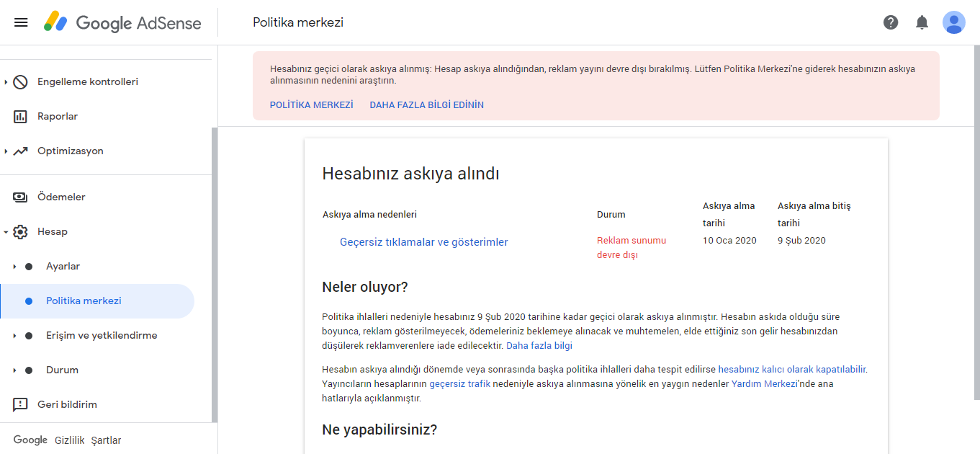
Task: Open the Raporlar menu item
Action: (x=58, y=116)
